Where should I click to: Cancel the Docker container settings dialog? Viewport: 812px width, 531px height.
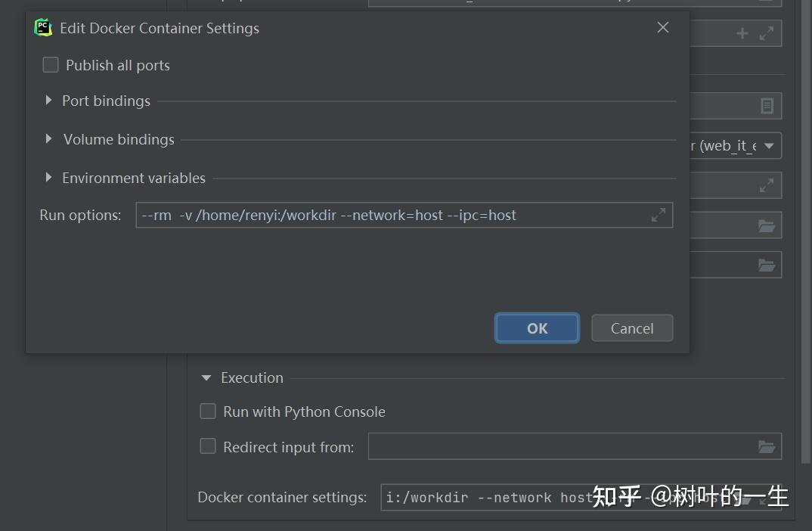tap(632, 328)
